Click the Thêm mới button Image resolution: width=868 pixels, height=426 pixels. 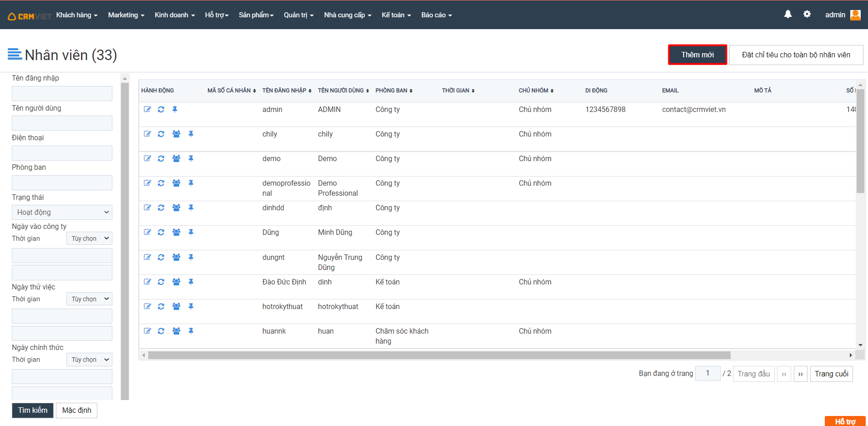(x=697, y=55)
